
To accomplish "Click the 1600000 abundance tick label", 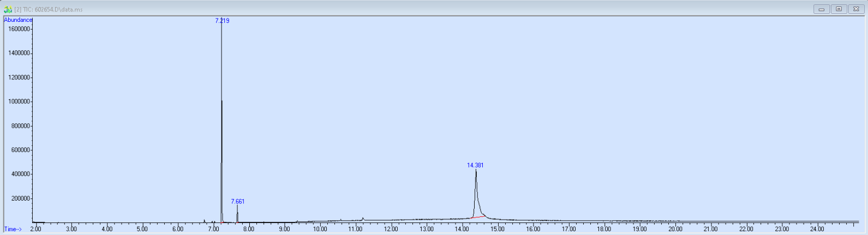I will (x=19, y=29).
